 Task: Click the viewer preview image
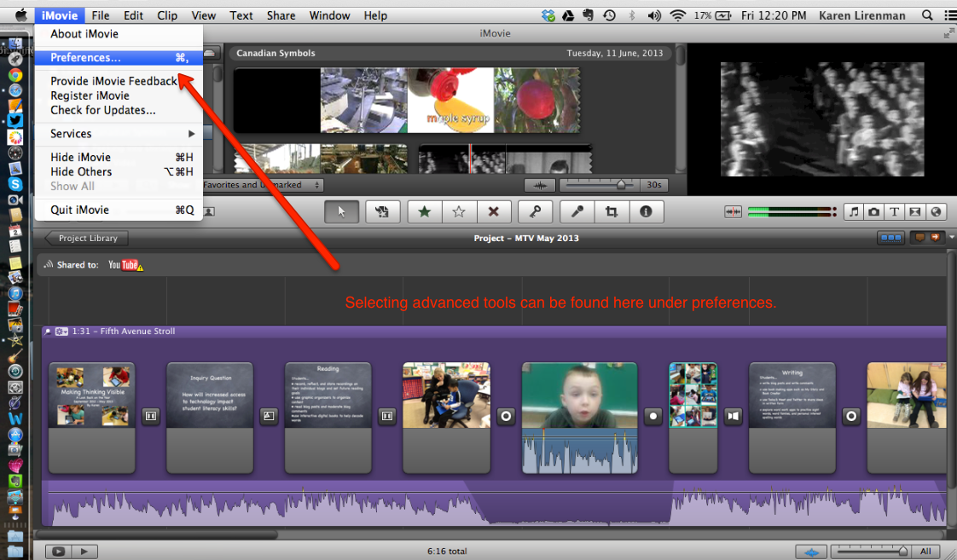coord(822,119)
